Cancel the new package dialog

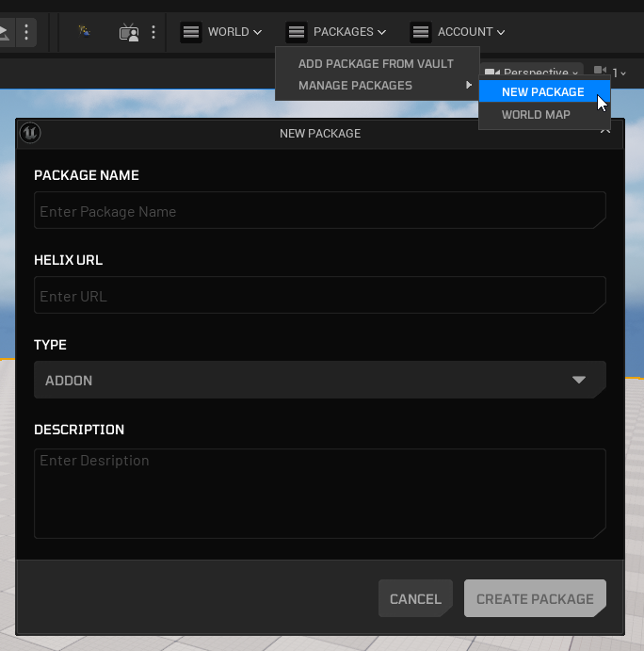click(415, 598)
